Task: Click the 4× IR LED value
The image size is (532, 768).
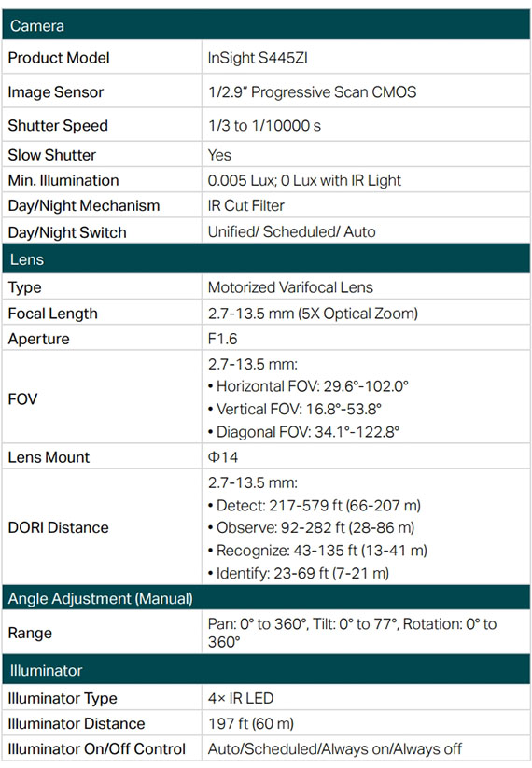Action: click(241, 698)
